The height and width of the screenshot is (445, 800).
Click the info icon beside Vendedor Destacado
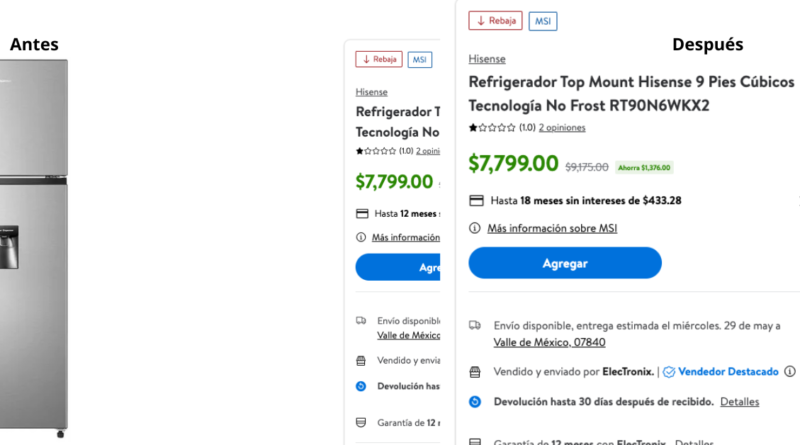[x=790, y=372]
